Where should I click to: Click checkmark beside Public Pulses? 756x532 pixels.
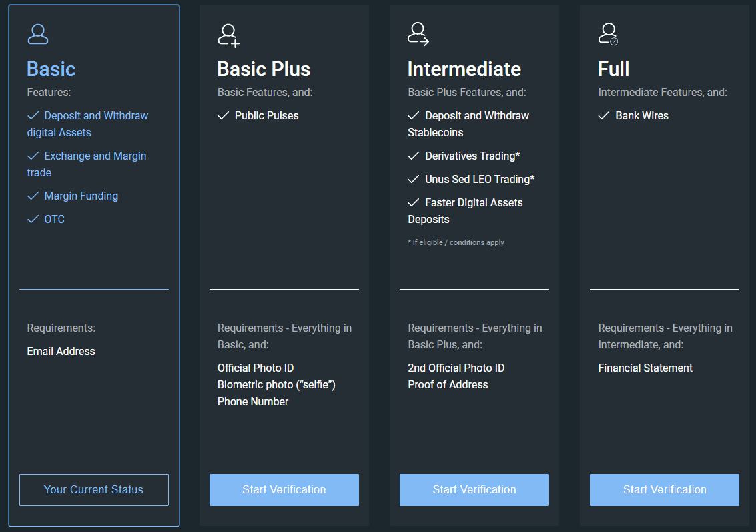click(224, 116)
